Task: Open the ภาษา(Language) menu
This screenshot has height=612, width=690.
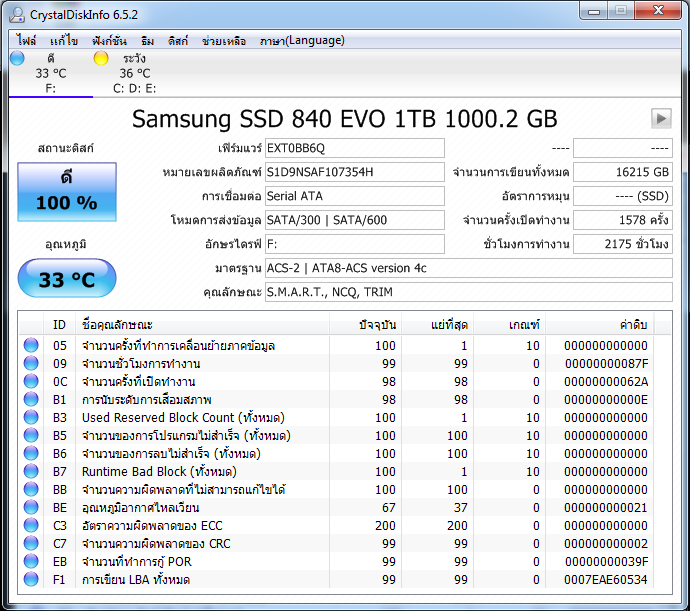Action: [302, 41]
